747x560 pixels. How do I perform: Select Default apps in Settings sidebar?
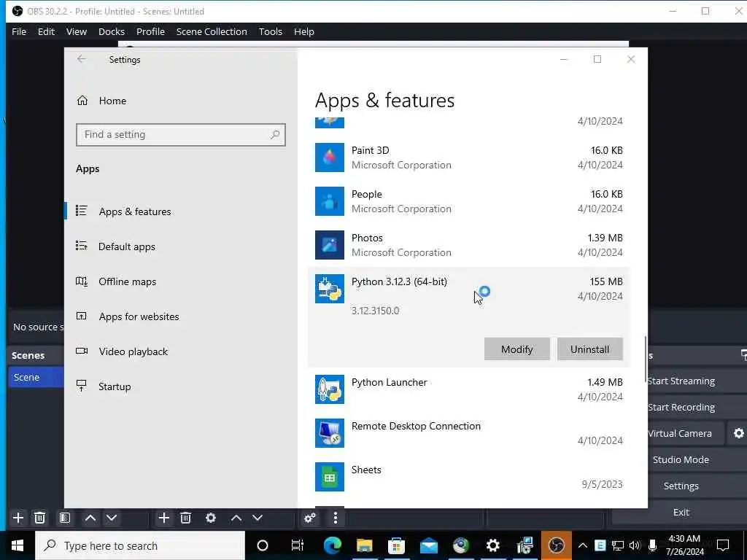[127, 246]
